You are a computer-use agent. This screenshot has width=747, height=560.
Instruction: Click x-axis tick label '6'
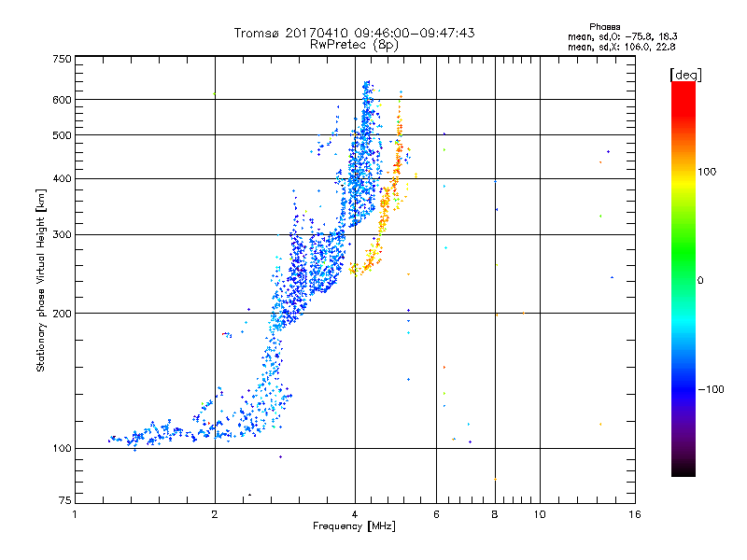[436, 514]
